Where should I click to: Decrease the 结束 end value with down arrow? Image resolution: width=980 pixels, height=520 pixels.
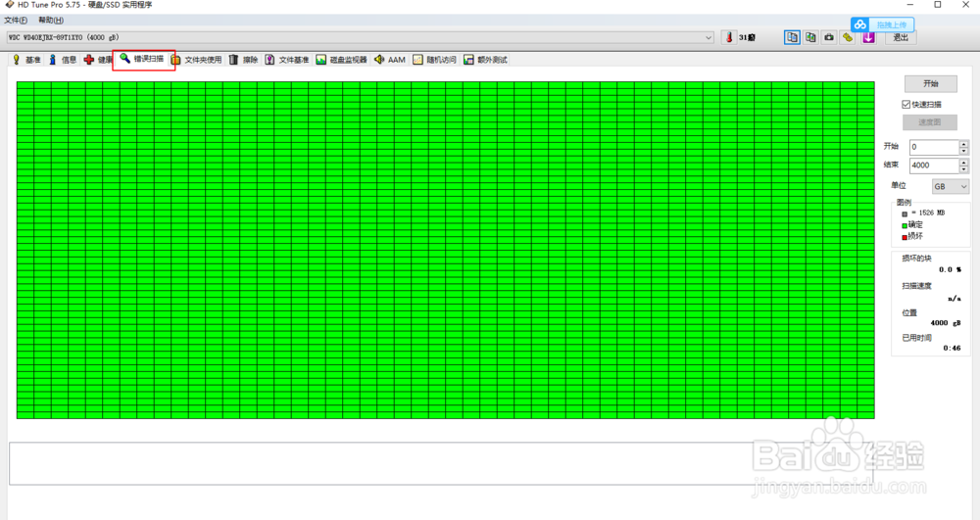coord(963,169)
